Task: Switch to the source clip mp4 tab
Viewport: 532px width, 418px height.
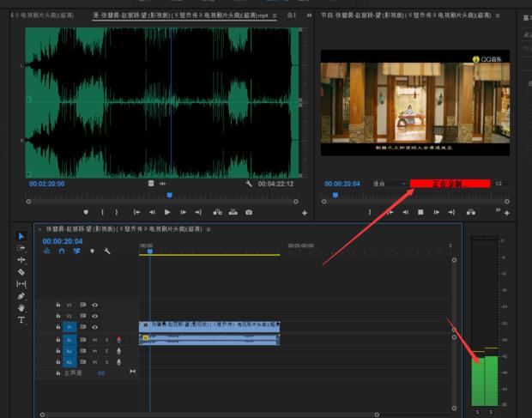Action: [x=184, y=15]
